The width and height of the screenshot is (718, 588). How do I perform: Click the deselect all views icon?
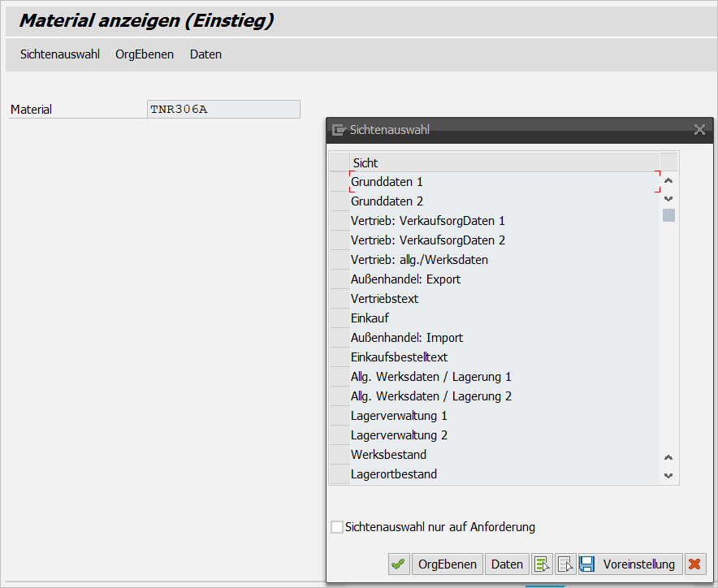click(x=566, y=564)
